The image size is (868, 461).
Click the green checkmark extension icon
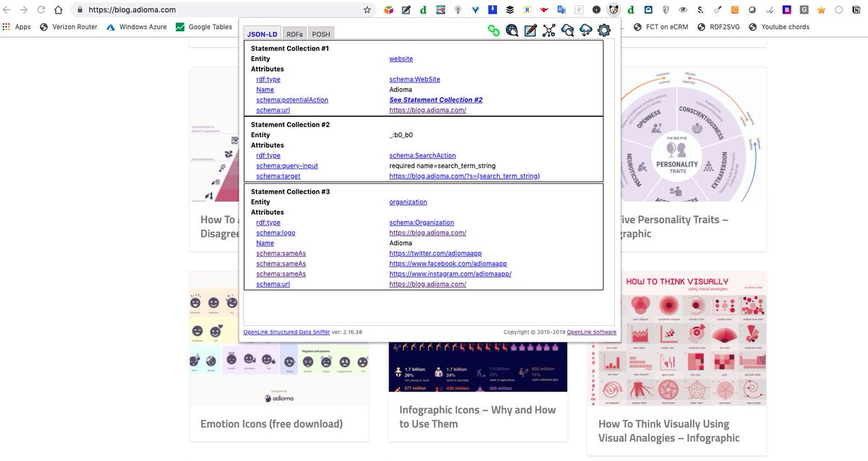769,10
